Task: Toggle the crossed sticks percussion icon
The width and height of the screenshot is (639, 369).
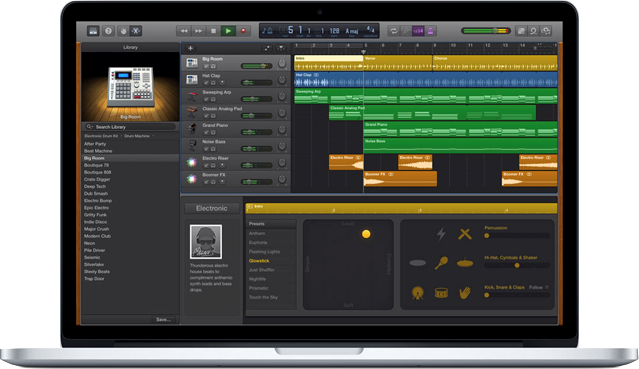Action: tap(465, 234)
